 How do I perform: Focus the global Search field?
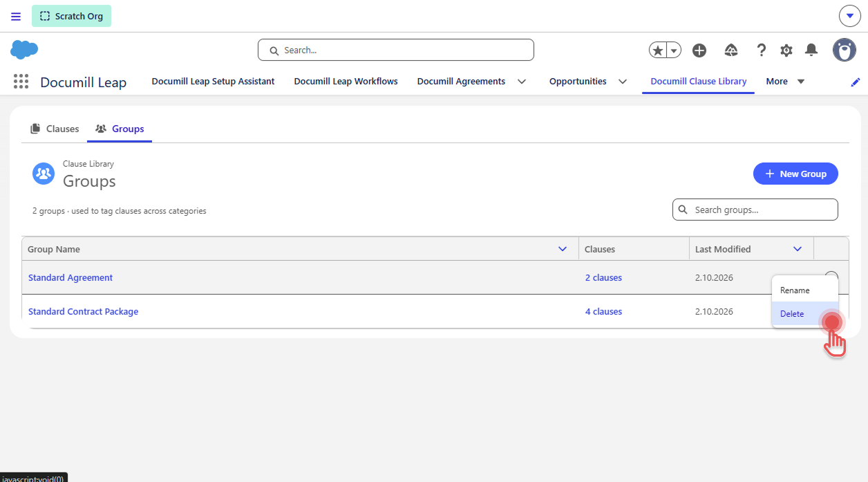pyautogui.click(x=396, y=50)
